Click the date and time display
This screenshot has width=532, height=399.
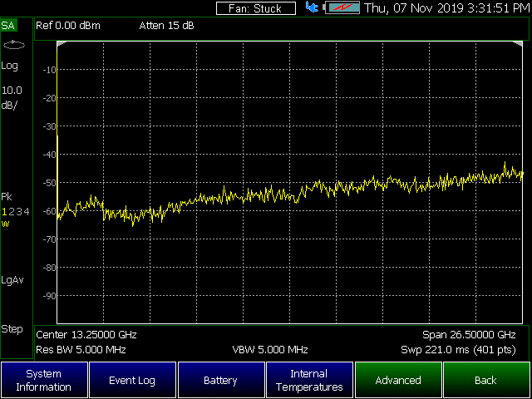click(447, 8)
